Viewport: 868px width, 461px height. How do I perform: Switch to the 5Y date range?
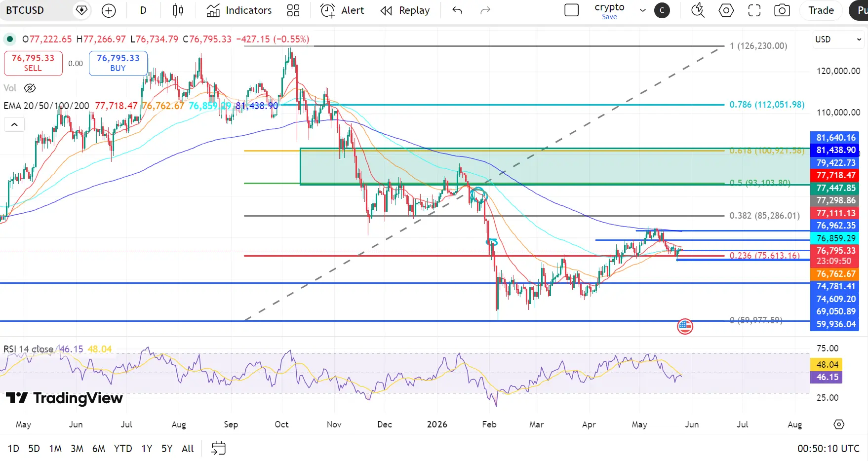click(167, 449)
